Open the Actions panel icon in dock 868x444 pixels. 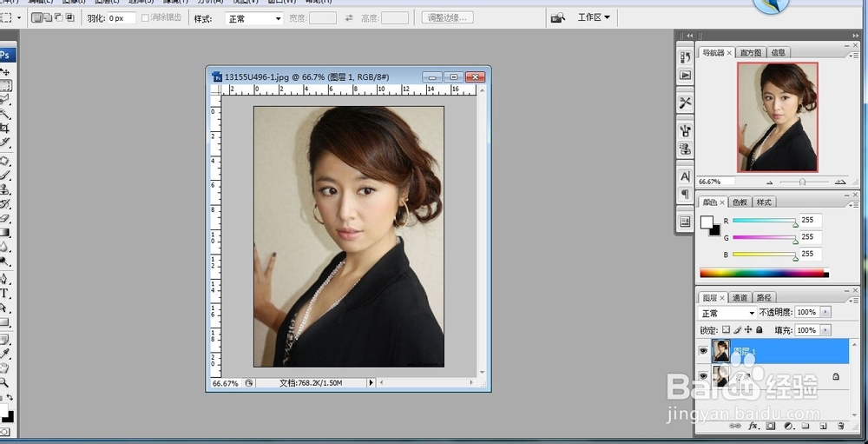coord(686,75)
